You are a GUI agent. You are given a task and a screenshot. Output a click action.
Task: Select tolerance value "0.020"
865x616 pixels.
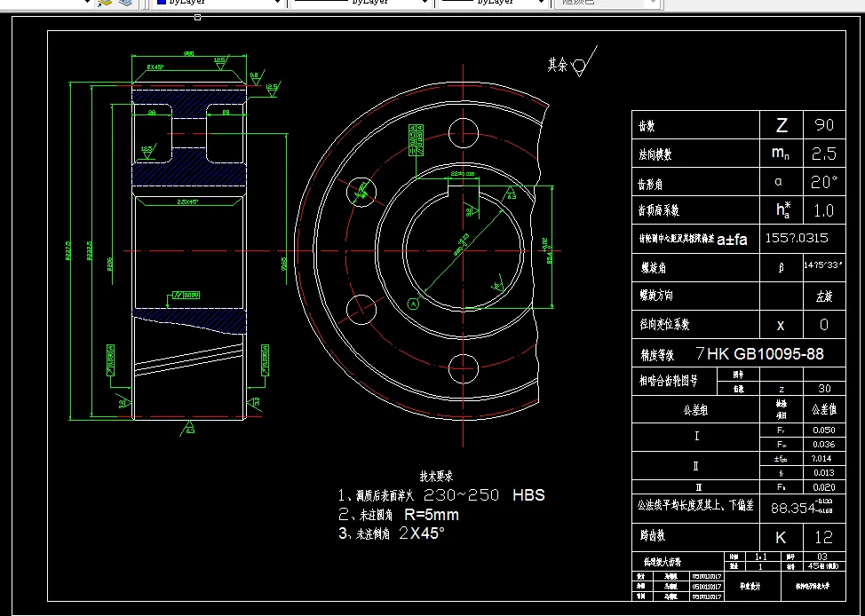[824, 487]
